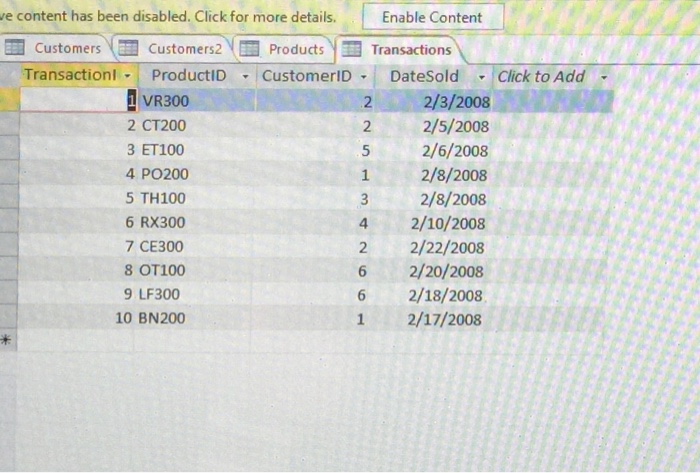
Task: Click the CE300 product cell
Action: [x=193, y=246]
